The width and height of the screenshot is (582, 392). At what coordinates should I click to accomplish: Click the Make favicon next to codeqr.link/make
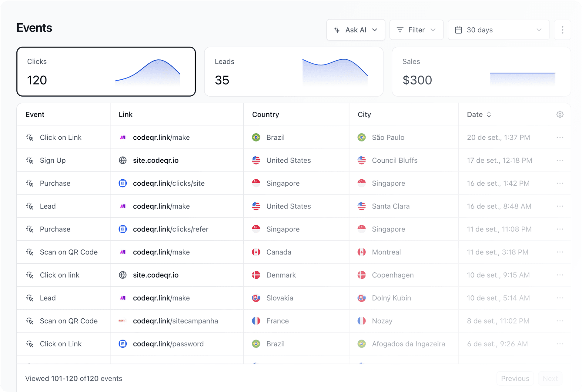click(x=122, y=137)
